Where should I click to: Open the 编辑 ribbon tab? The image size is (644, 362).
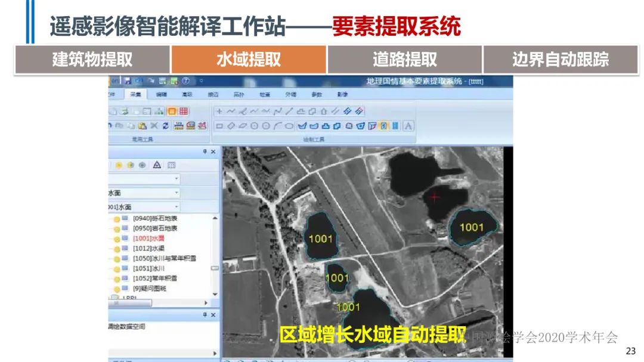(x=162, y=94)
